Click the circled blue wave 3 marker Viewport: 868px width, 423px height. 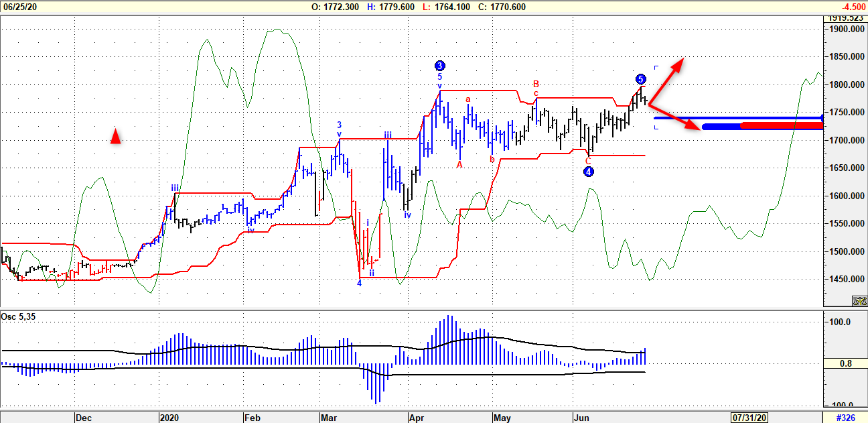[x=439, y=66]
